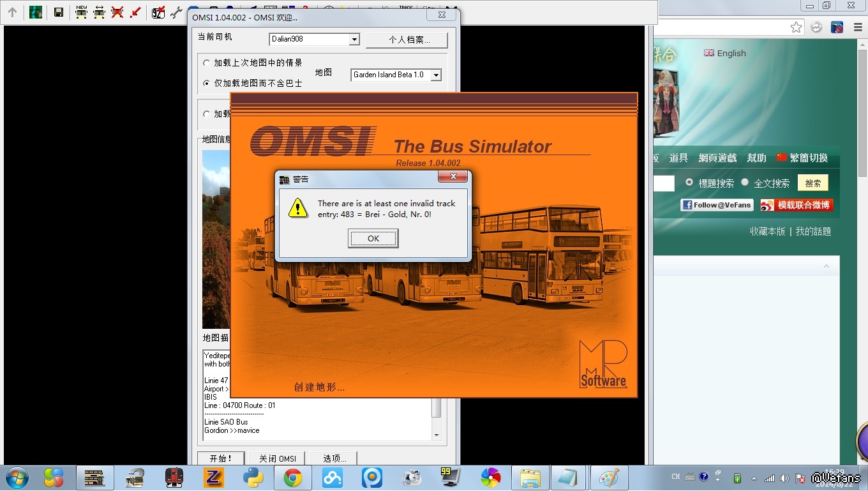The width and height of the screenshot is (868, 491).
Task: Click the Follow@VeFans Facebook button
Action: pyautogui.click(x=717, y=205)
